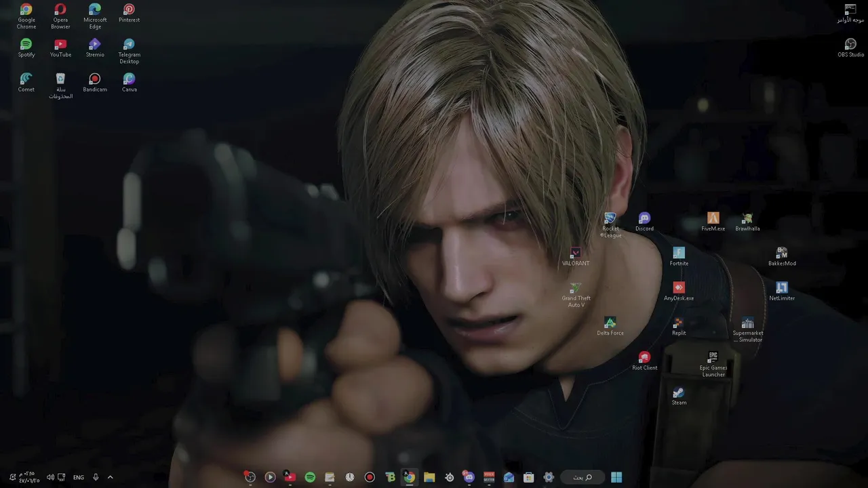
Task: Select the Rocket League desktop shortcut
Action: tap(610, 225)
